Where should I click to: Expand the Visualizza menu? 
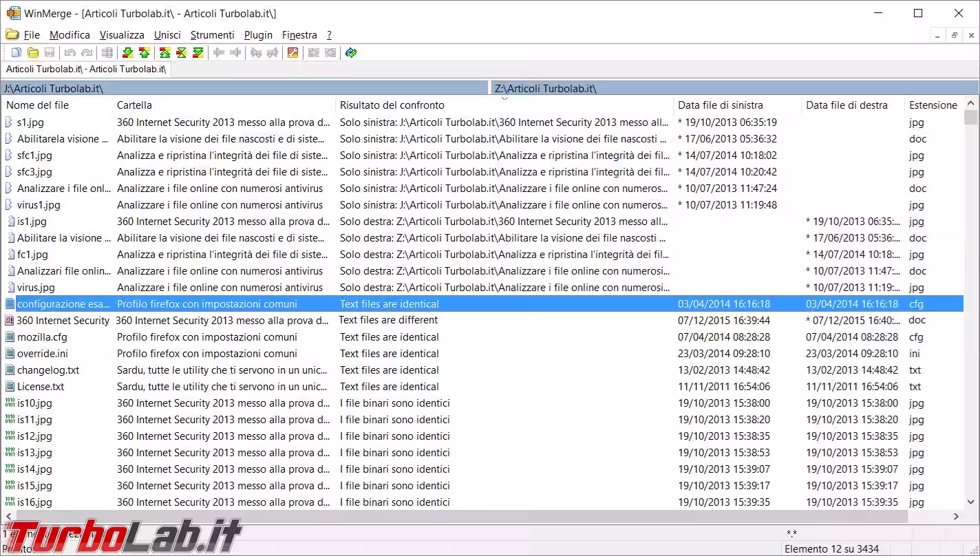coord(122,35)
